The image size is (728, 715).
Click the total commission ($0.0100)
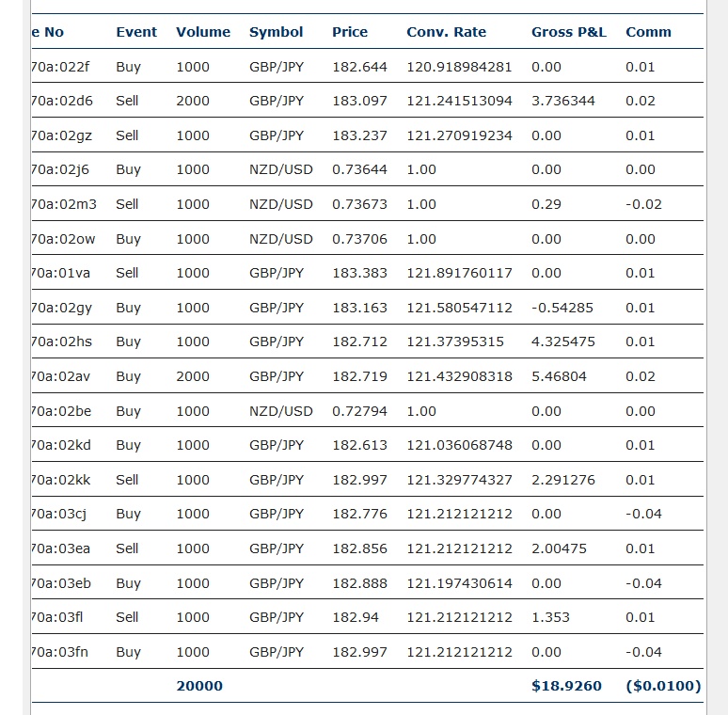[663, 686]
